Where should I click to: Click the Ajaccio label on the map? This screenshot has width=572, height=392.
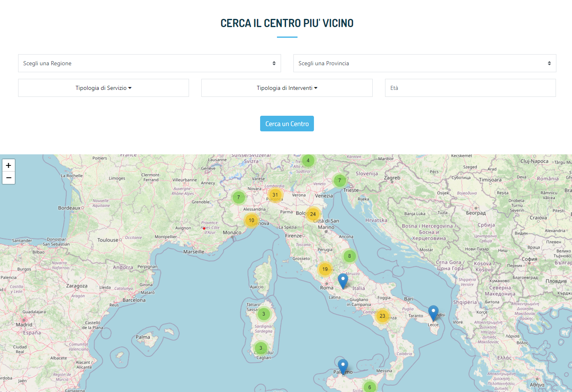[257, 287]
